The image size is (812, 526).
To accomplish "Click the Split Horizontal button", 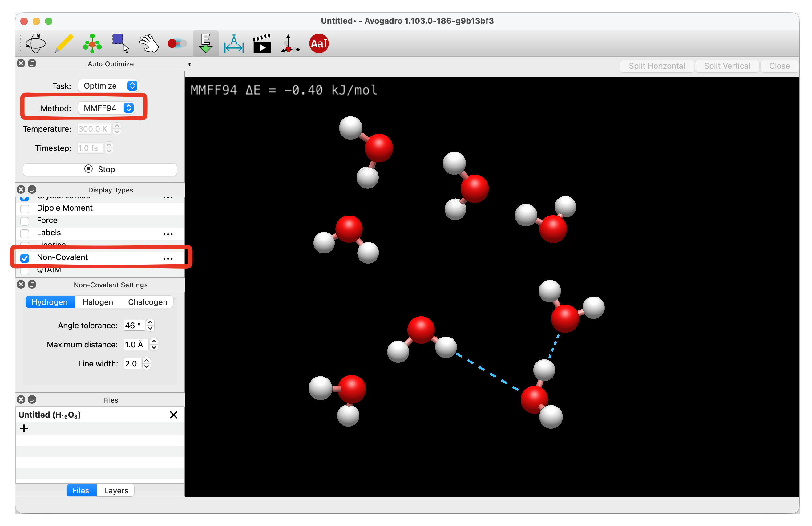I will tap(656, 66).
